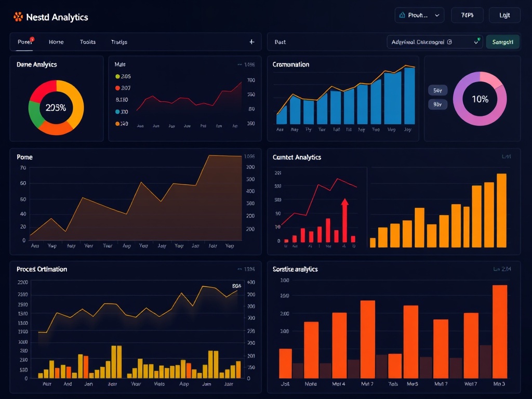Click the Lajit button in the top-right
The image size is (532, 399).
coord(504,16)
